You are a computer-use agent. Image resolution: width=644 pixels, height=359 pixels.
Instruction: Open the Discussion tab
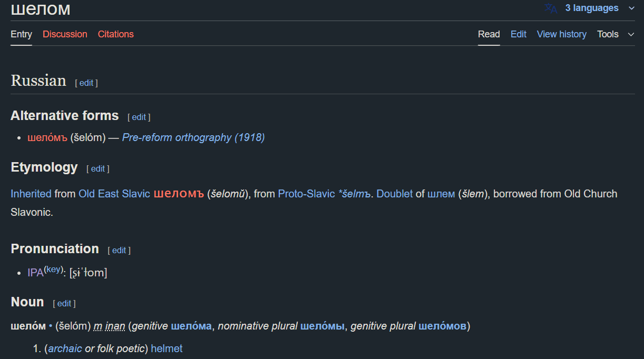(65, 34)
